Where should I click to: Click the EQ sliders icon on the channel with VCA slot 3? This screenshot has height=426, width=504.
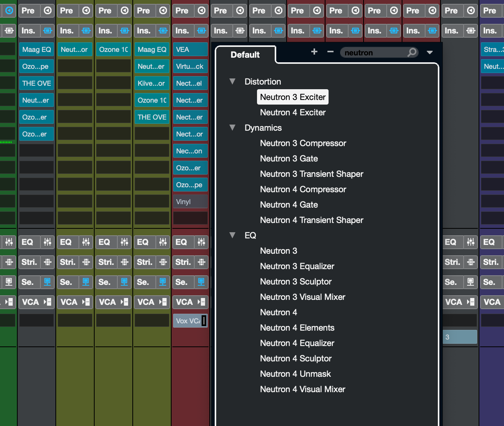471,242
